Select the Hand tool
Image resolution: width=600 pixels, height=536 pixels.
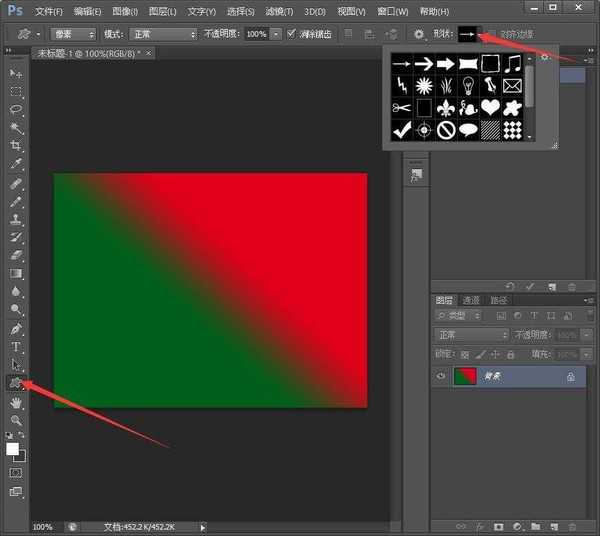pos(16,402)
